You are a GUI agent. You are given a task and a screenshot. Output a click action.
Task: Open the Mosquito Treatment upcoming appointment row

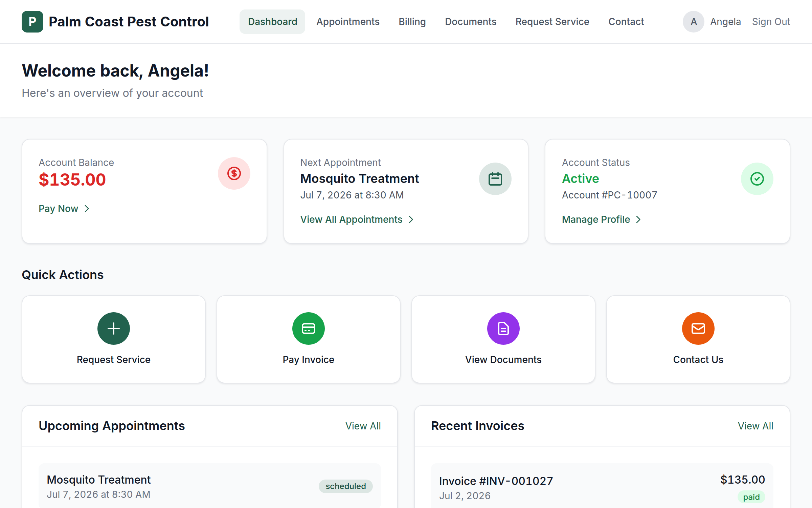coord(210,486)
